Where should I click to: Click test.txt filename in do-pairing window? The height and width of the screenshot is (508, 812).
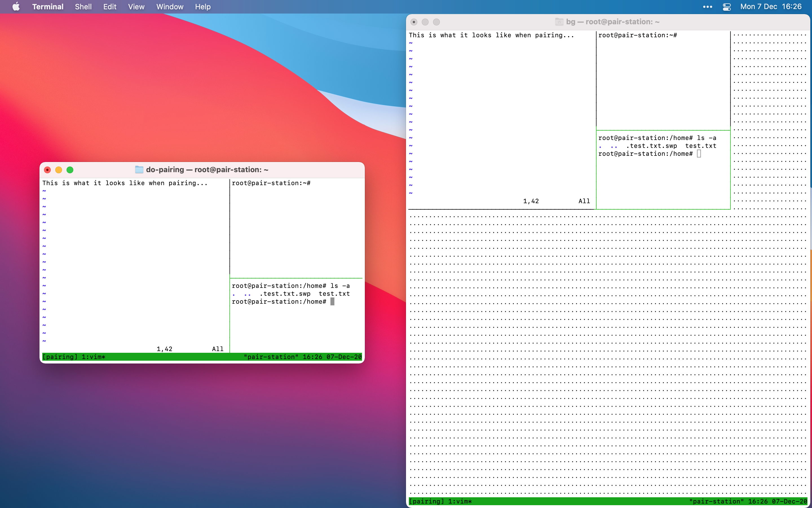(334, 294)
